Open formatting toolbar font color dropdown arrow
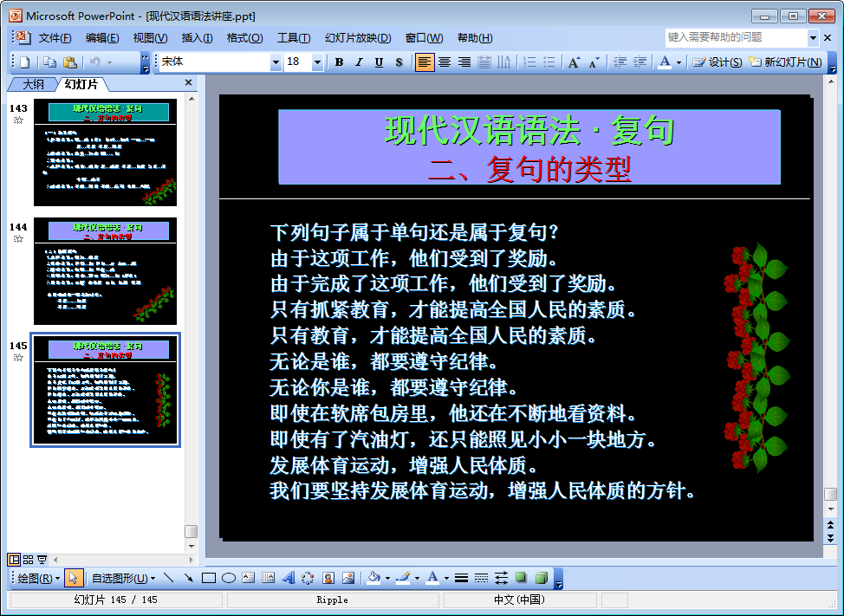 point(678,62)
